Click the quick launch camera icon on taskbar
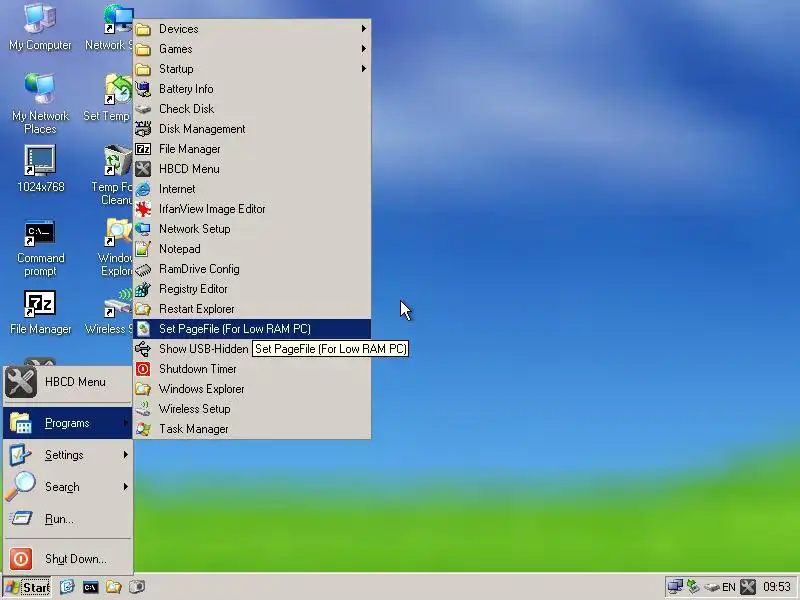 tap(137, 587)
